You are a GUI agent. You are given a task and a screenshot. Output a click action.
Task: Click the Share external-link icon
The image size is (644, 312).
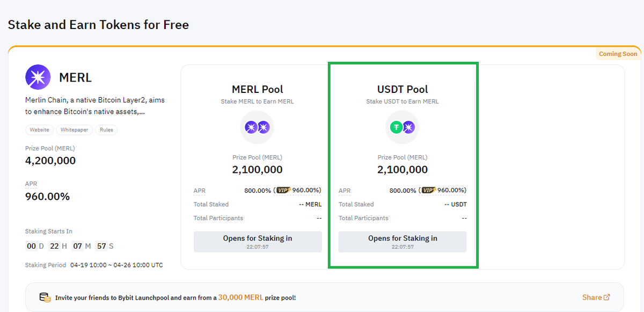[607, 297]
